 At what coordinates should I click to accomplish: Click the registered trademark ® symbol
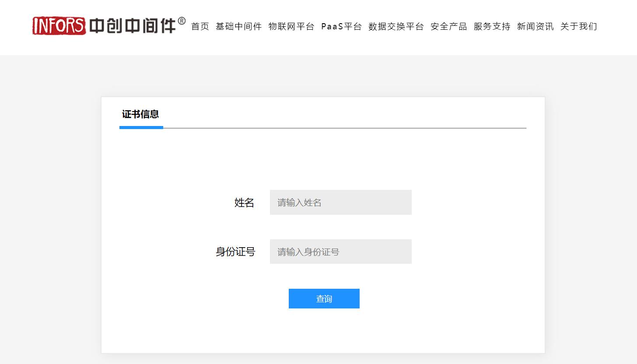point(182,21)
